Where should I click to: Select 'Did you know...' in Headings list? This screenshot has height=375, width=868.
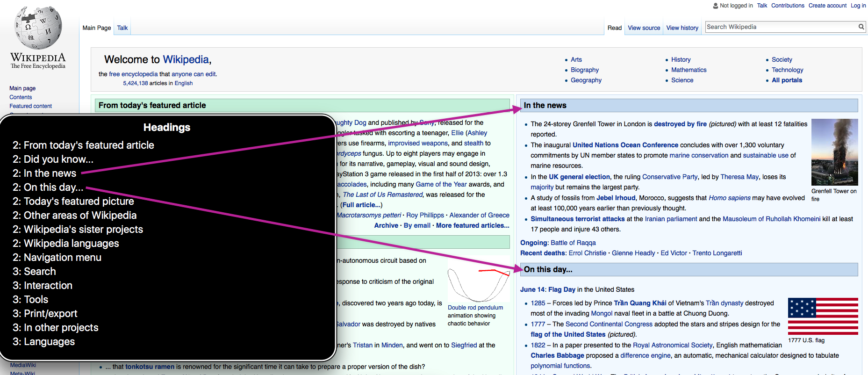pyautogui.click(x=53, y=159)
